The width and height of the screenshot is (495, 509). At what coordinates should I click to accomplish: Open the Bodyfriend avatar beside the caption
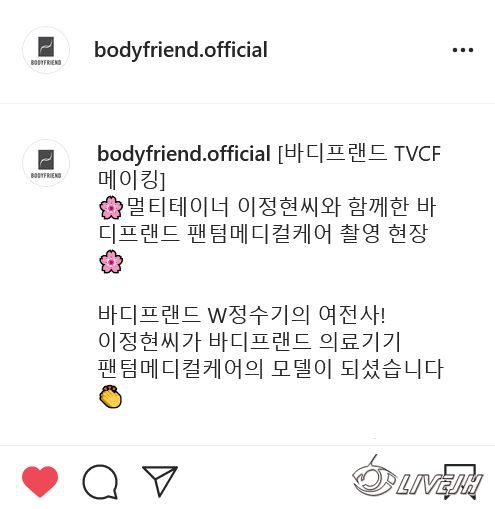[46, 163]
